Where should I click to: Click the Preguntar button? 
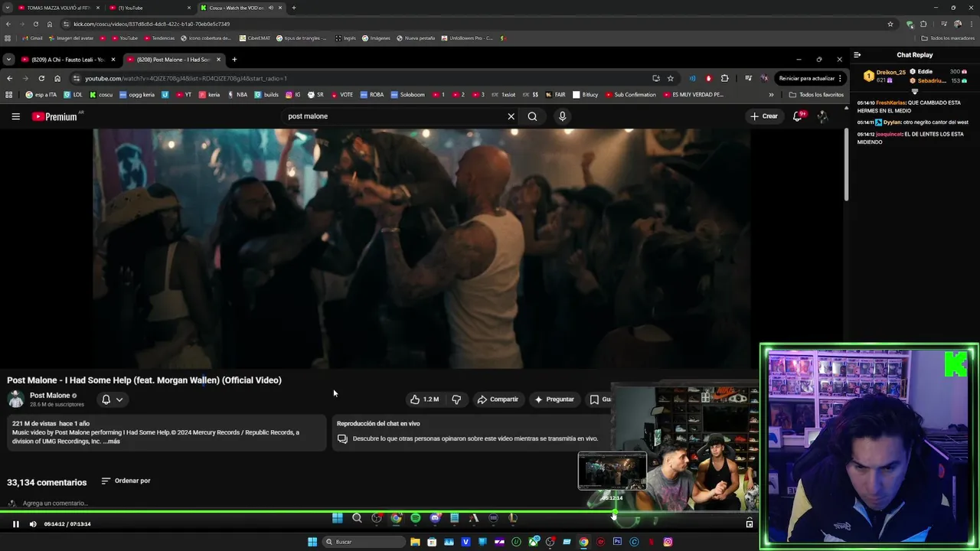pyautogui.click(x=554, y=399)
